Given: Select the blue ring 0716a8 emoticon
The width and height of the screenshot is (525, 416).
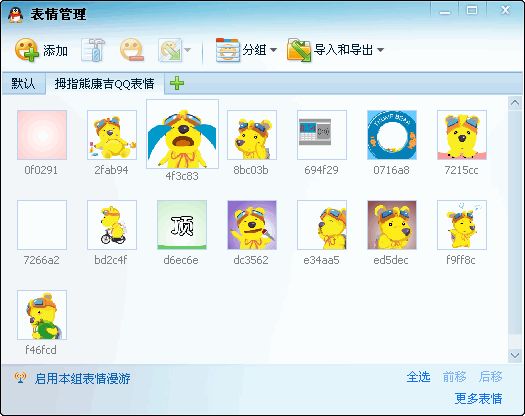Looking at the screenshot, I should click(392, 135).
